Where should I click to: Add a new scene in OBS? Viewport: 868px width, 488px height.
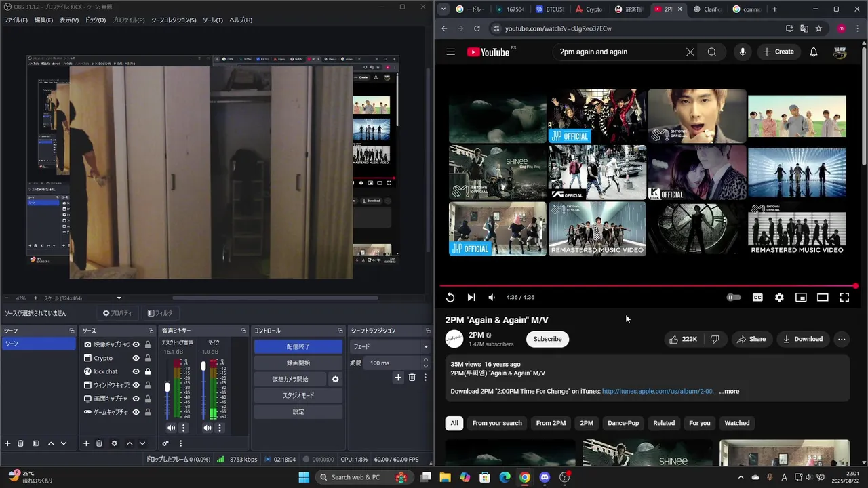tap(8, 443)
